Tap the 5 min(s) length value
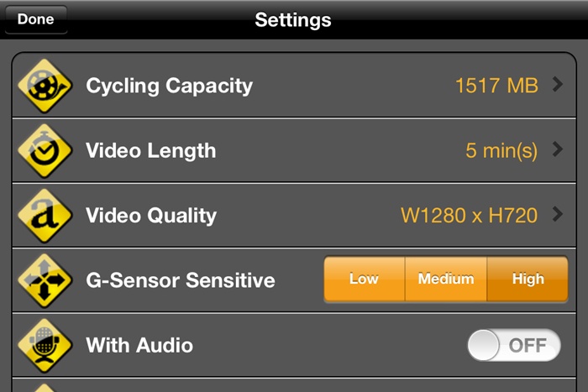The height and width of the screenshot is (392, 588). (x=501, y=150)
